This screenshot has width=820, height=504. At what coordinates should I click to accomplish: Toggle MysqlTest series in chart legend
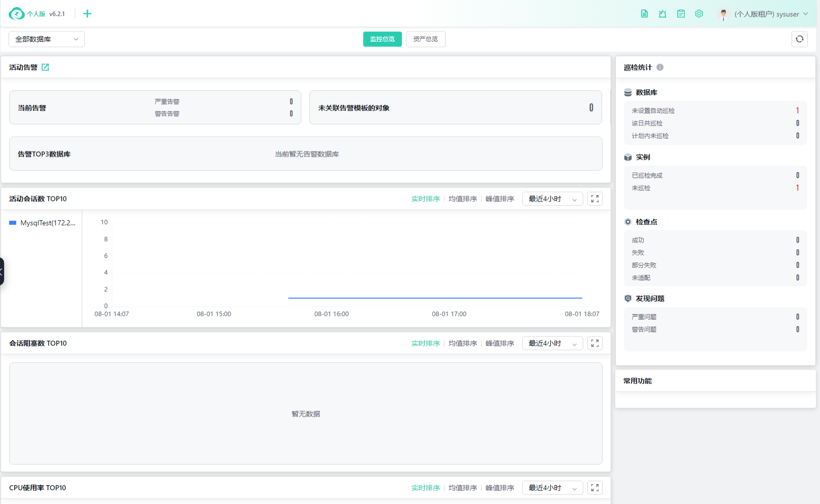[43, 223]
